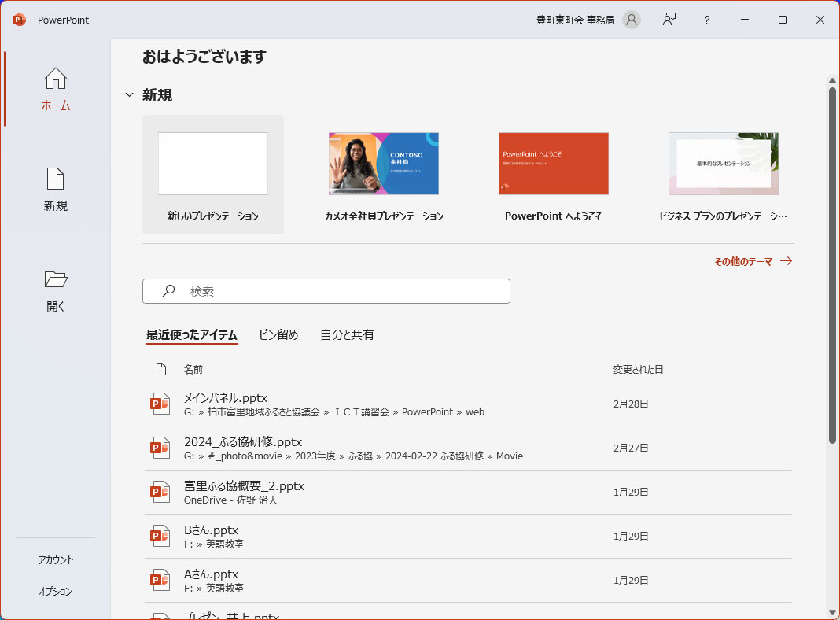Click date 2月28日 in the list

click(x=631, y=404)
